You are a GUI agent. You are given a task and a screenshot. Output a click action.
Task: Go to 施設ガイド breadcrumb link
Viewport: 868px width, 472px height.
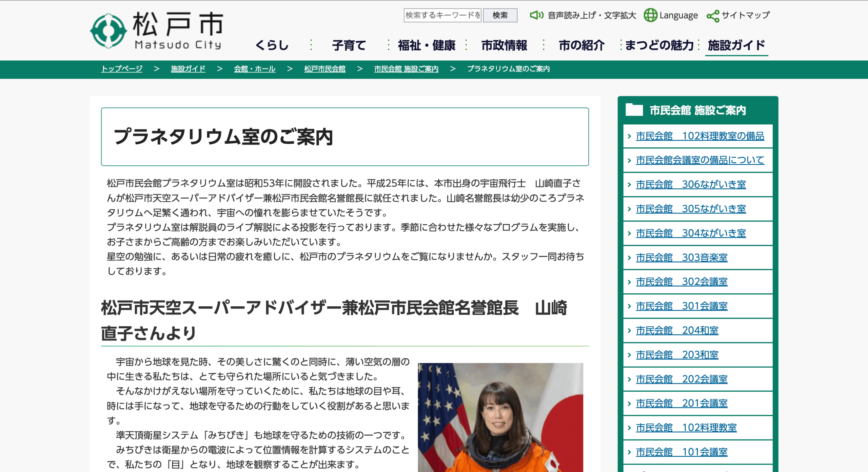(x=188, y=69)
